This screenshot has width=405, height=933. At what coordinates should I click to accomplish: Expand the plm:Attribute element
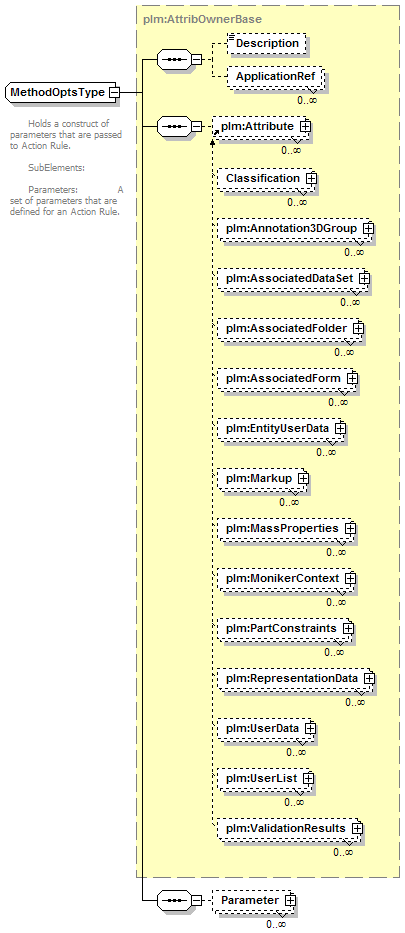point(306,126)
